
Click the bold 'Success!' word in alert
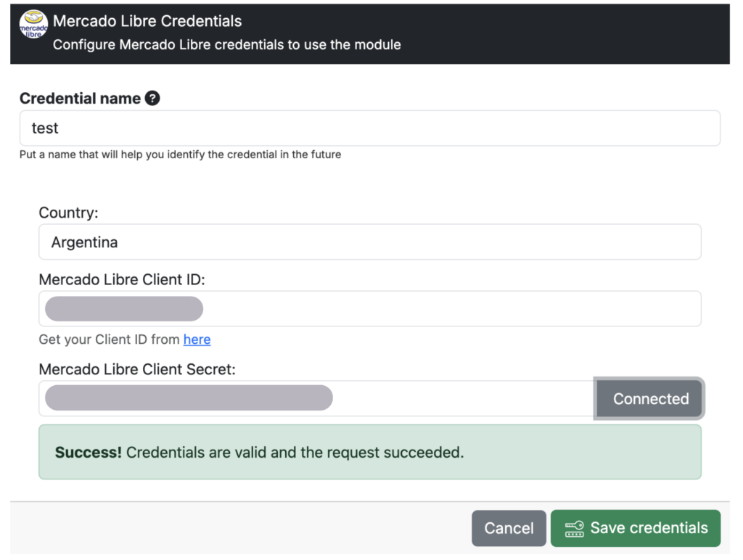point(88,453)
